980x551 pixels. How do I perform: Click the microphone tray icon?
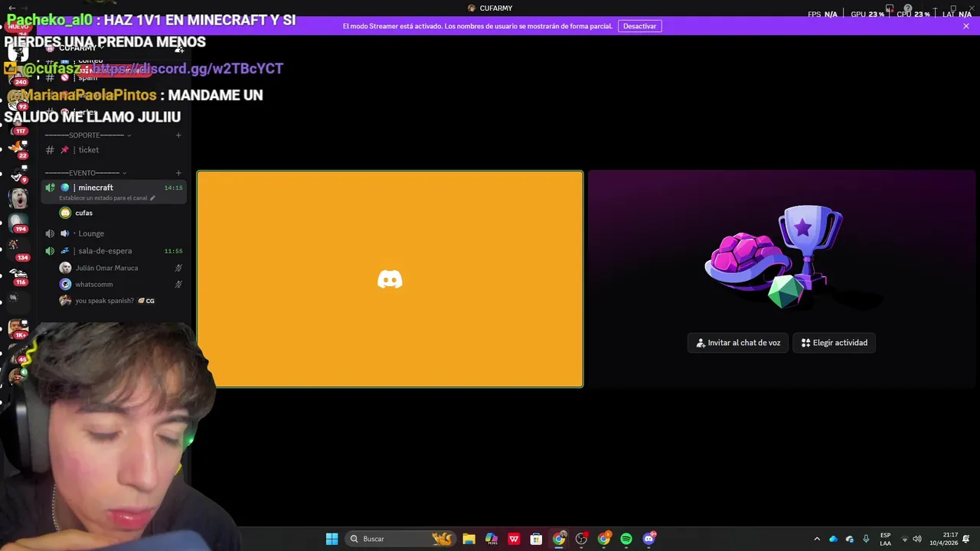coord(866,539)
